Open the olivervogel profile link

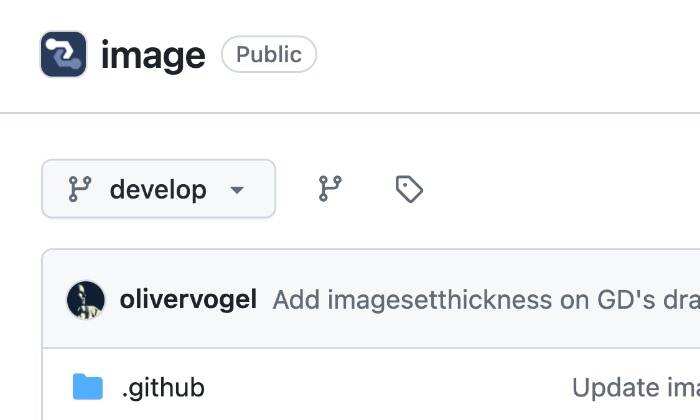[x=188, y=299]
